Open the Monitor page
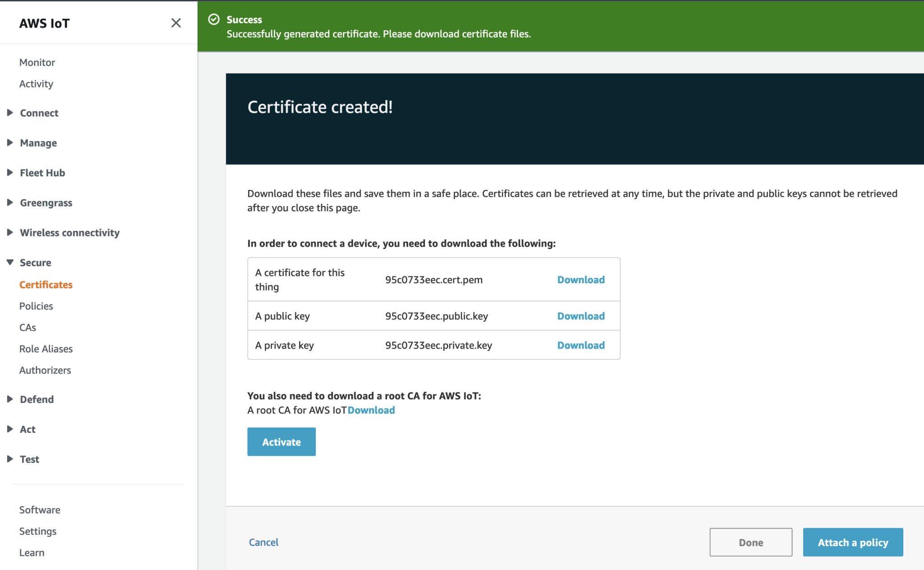 [x=37, y=62]
